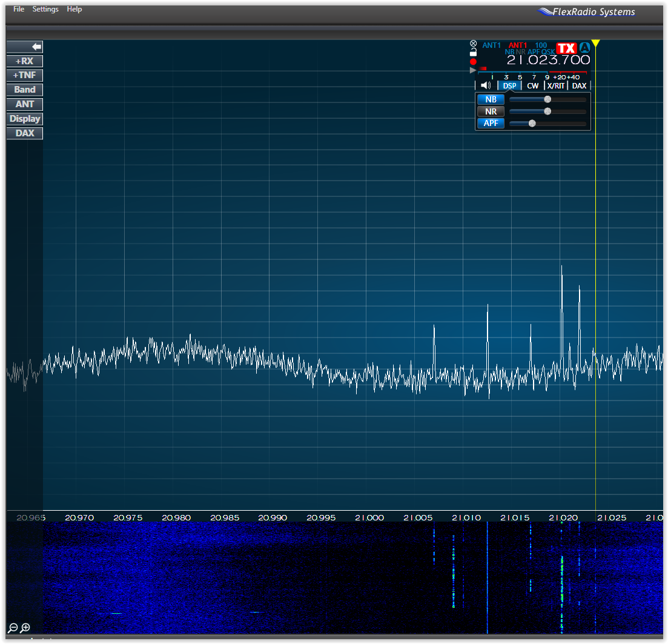Enable the NR noise reduction
This screenshot has width=668, height=644.
tap(491, 111)
